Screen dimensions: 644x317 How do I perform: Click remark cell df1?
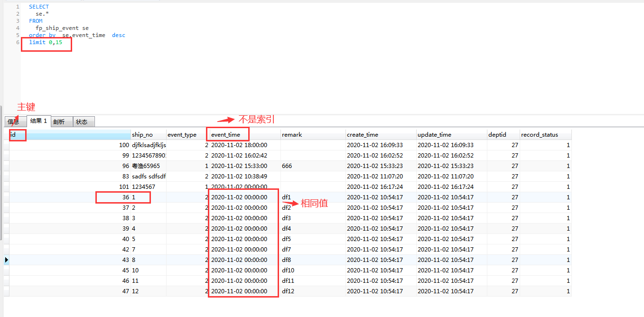pos(313,197)
